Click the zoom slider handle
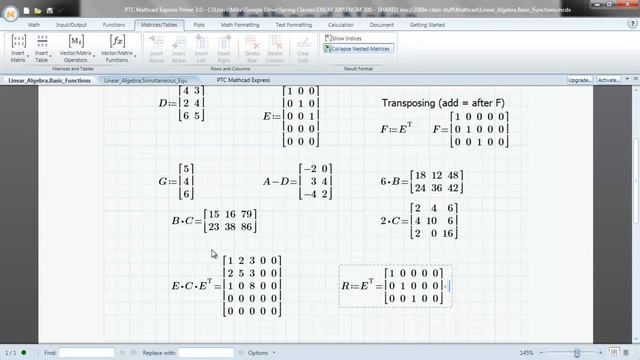This screenshot has width=640, height=360. (577, 353)
